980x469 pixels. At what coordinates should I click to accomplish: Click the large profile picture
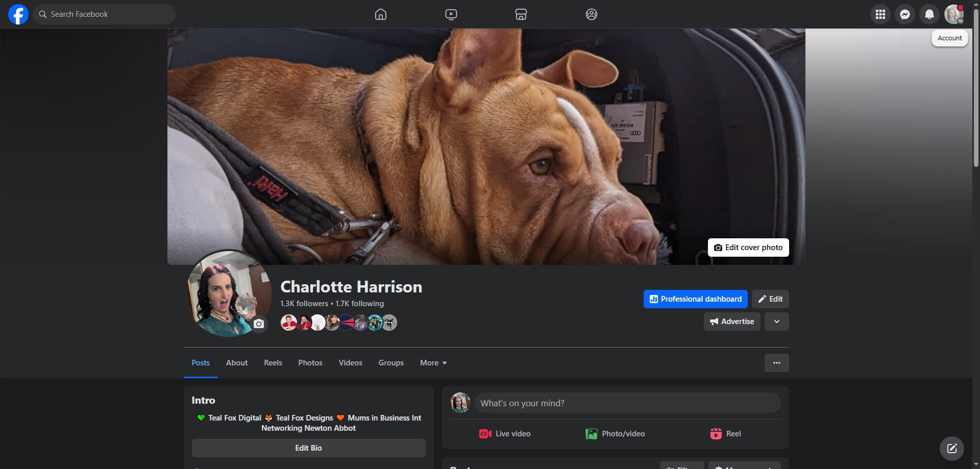[229, 293]
